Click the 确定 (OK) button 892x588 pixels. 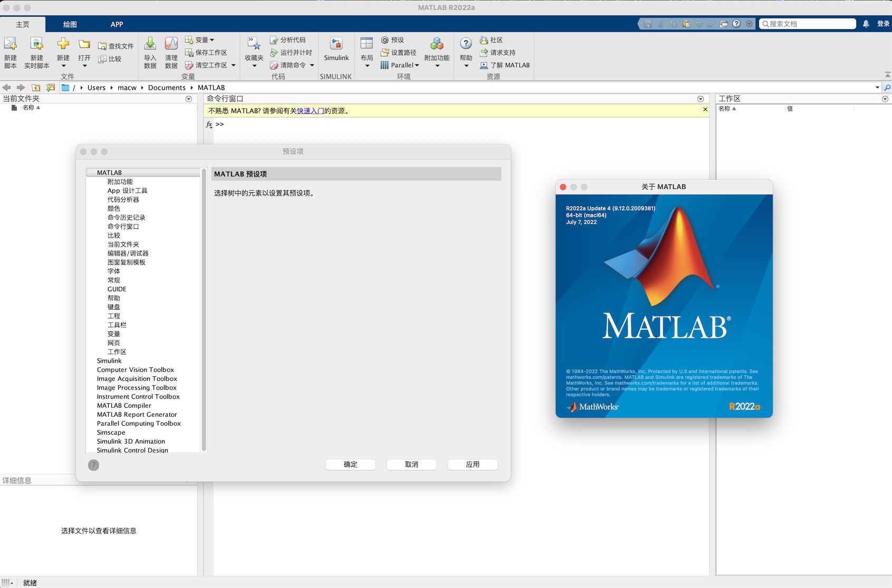(x=351, y=464)
